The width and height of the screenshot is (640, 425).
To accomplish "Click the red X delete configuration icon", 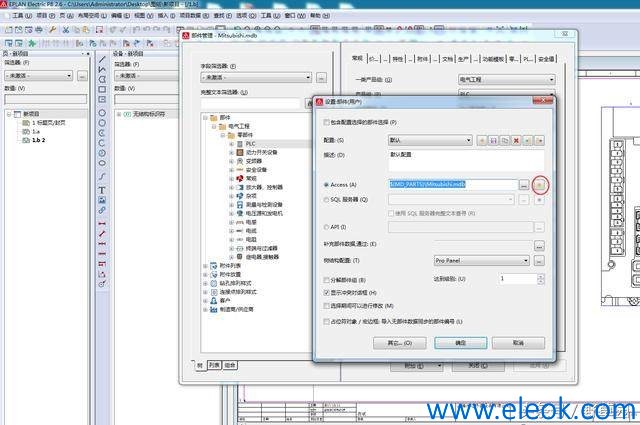I will tap(516, 140).
